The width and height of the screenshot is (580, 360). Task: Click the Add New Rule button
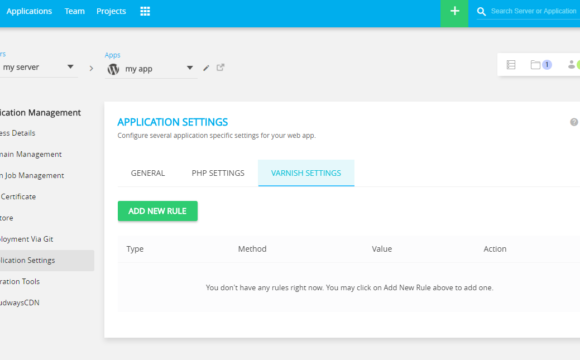tap(158, 211)
